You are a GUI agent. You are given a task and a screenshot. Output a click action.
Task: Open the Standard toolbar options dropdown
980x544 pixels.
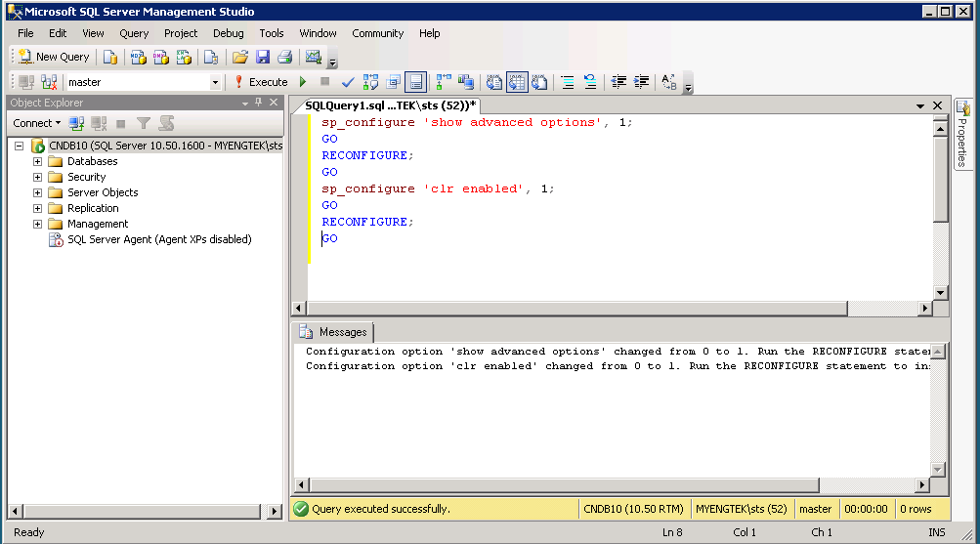tap(332, 62)
